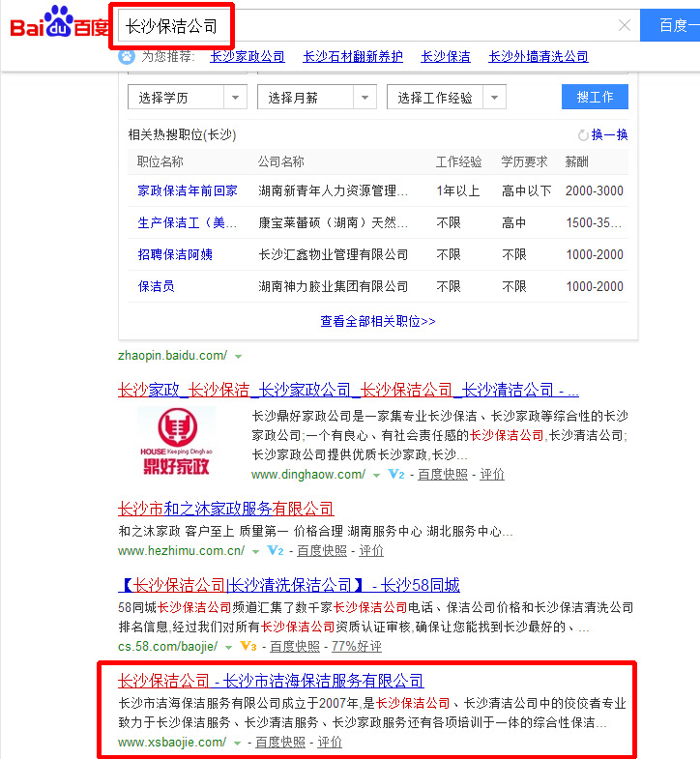Screen dimensions: 700x759
Task: Click 查看全部相关职位 link
Action: tap(378, 320)
